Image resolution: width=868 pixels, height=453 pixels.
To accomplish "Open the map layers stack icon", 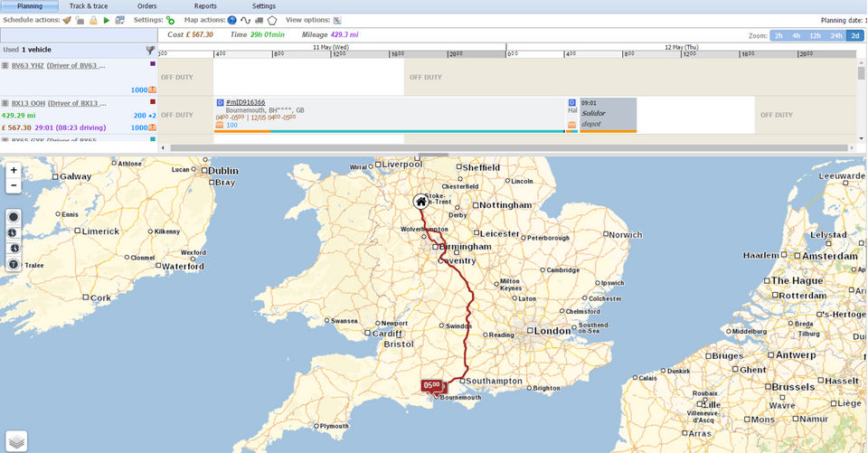I will tap(16, 441).
